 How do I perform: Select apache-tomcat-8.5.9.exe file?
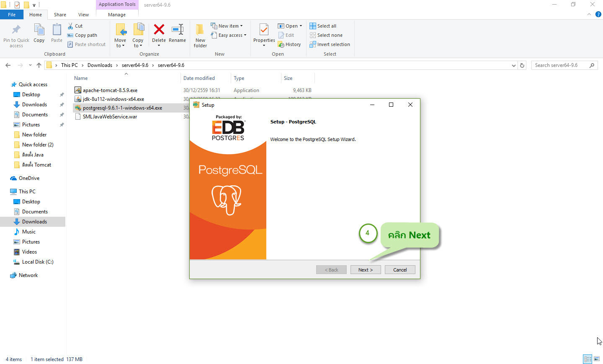[110, 90]
